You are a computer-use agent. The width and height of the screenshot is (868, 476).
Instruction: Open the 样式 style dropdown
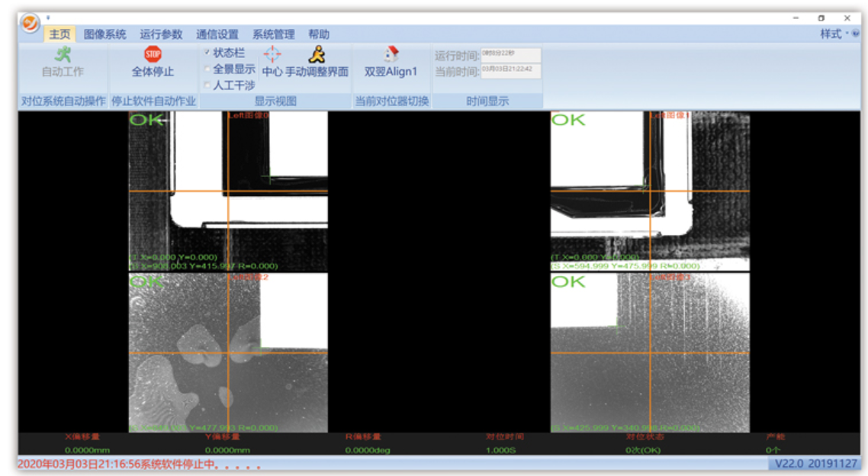833,34
